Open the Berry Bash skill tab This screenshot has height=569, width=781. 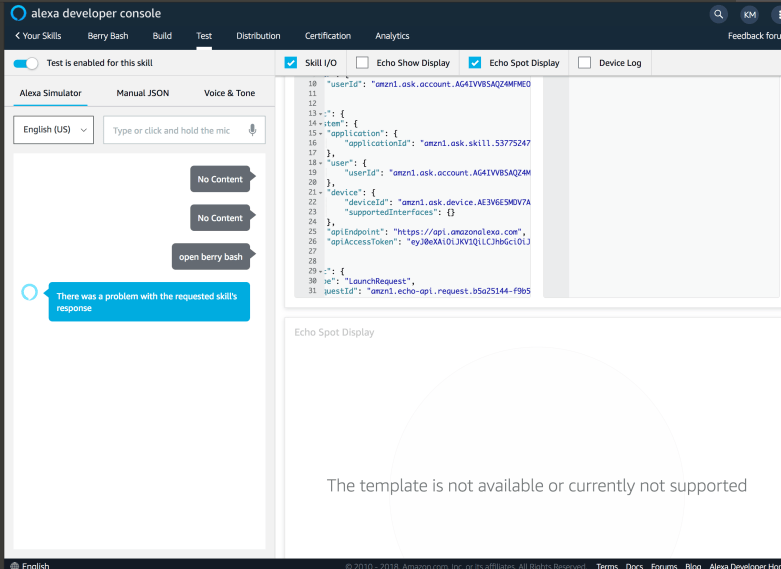pos(108,36)
